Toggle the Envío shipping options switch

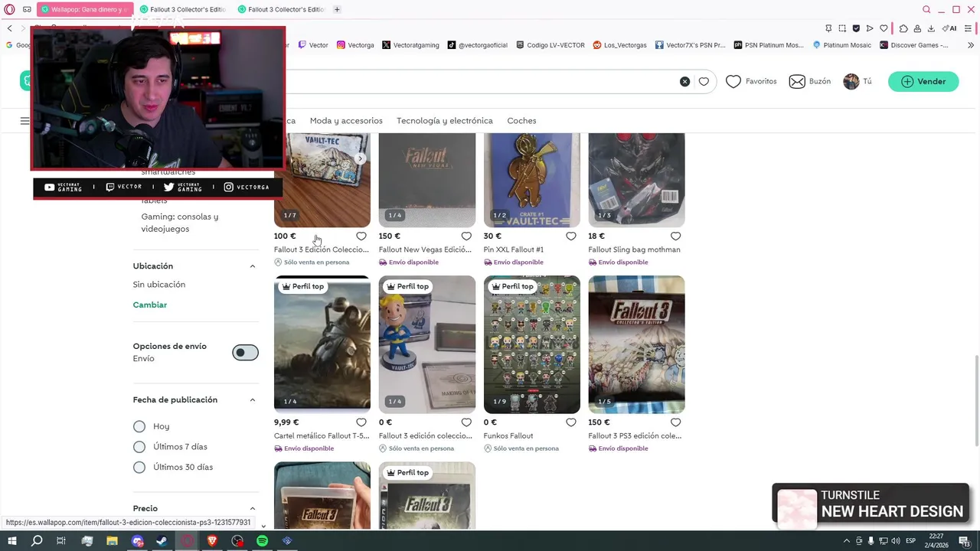(x=245, y=353)
